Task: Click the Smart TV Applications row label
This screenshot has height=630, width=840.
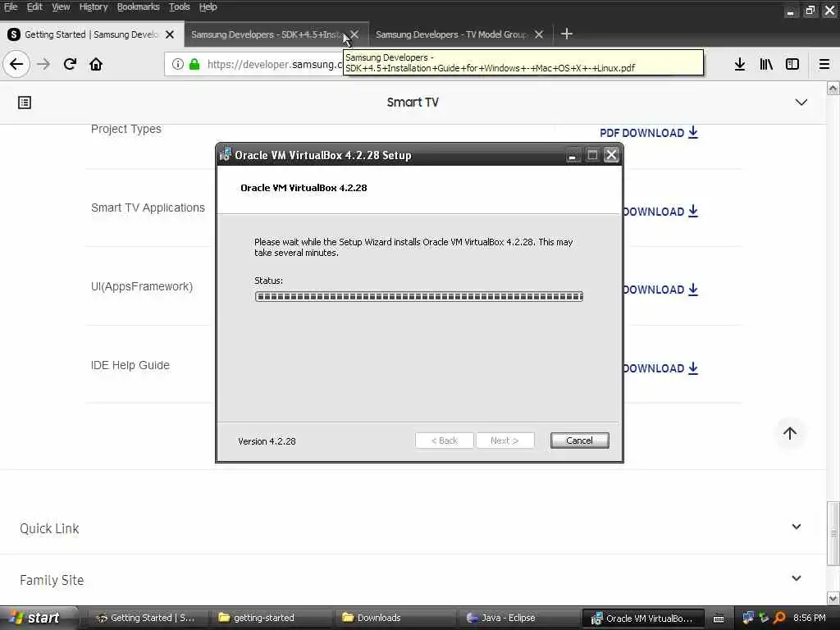Action: [x=148, y=208]
